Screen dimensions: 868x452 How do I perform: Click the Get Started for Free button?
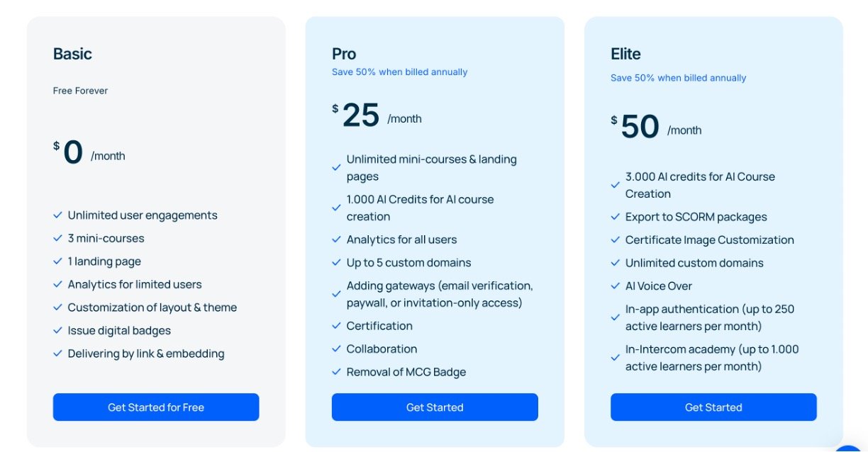point(156,407)
